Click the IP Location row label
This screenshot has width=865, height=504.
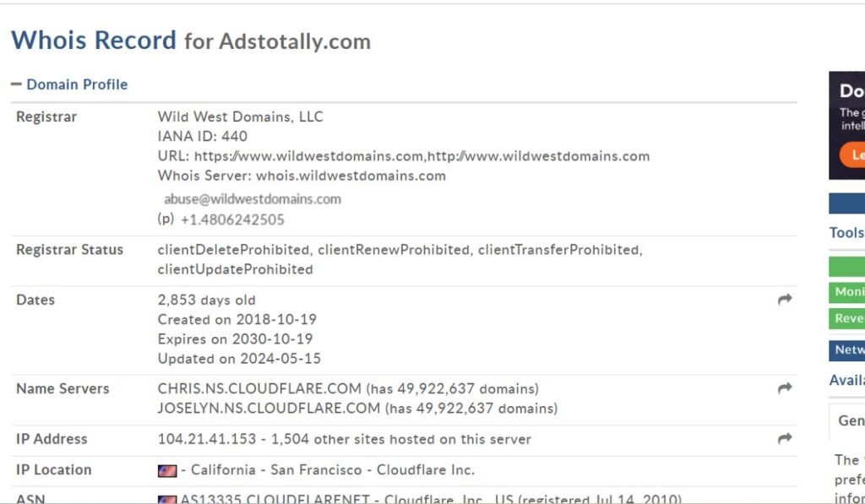tap(53, 470)
